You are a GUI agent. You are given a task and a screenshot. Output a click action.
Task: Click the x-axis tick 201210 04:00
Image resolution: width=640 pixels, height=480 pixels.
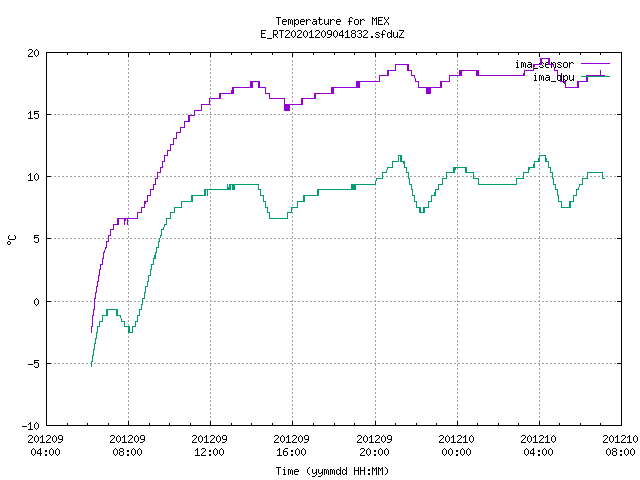(538, 446)
